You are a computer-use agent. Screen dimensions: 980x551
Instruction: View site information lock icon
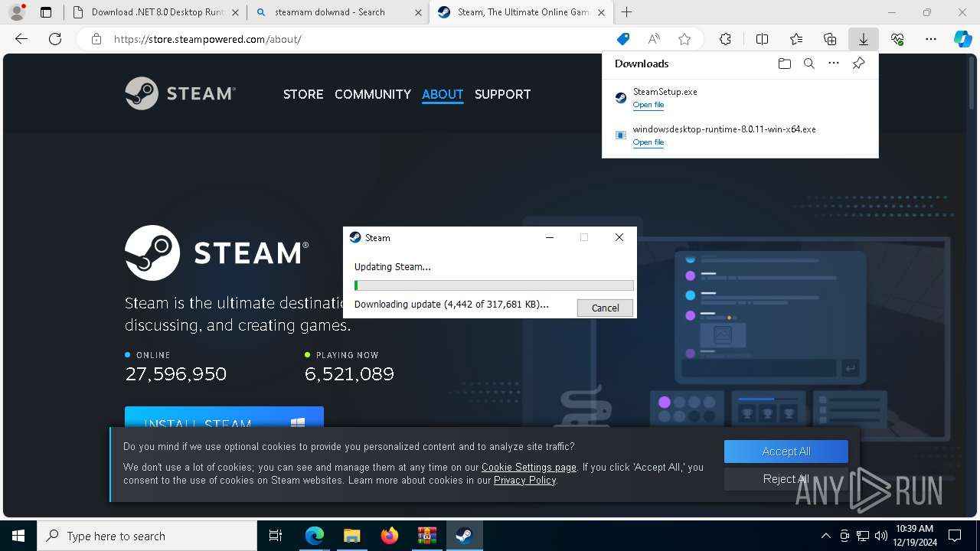click(96, 39)
